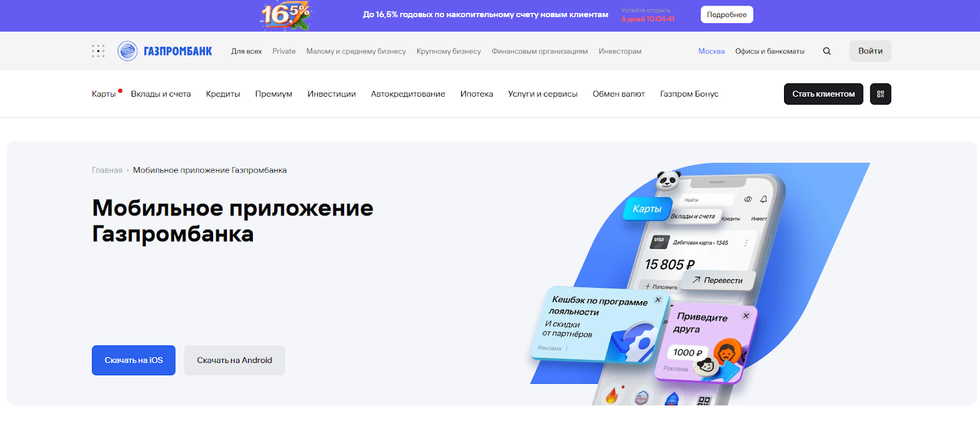Open the Вклады и счета menu
The height and width of the screenshot is (428, 980).
click(x=161, y=94)
